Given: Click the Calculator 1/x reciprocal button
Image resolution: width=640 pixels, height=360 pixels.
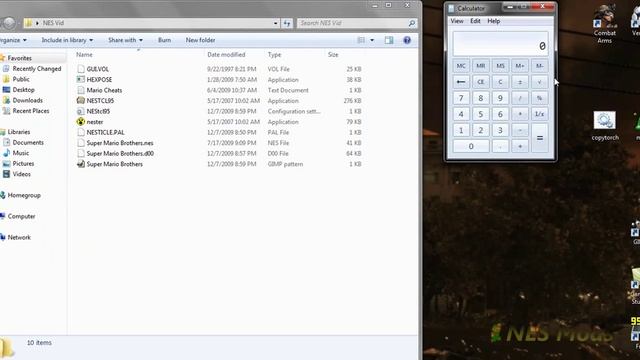Looking at the screenshot, I should click(x=540, y=114).
